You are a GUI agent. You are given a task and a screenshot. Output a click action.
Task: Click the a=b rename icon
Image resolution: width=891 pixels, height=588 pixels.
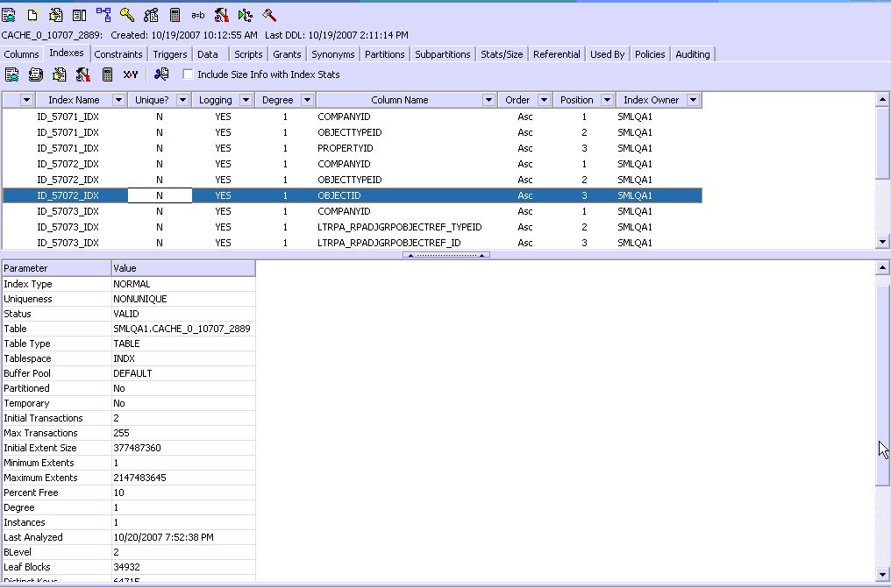coord(198,15)
